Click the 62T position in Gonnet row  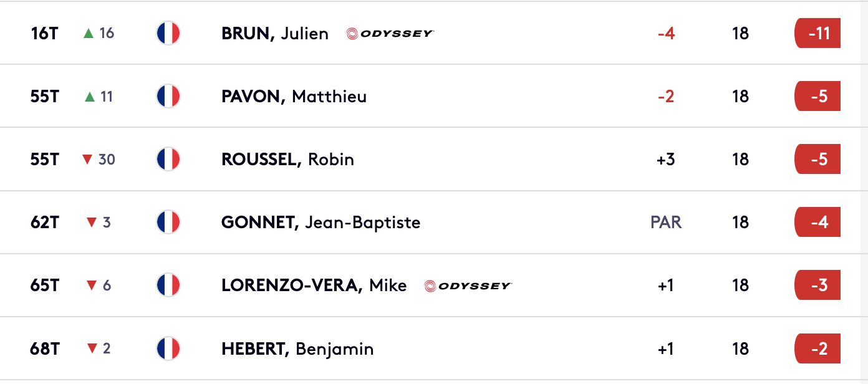(x=44, y=222)
